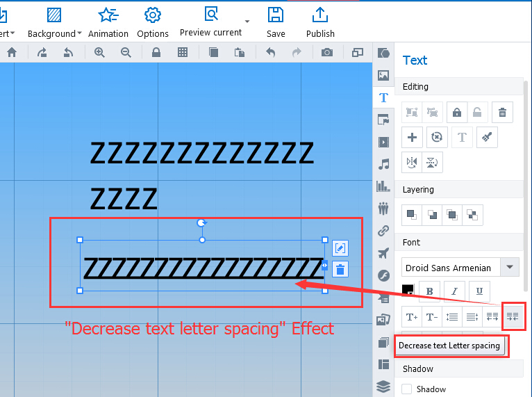Redo the last action

pyautogui.click(x=297, y=52)
